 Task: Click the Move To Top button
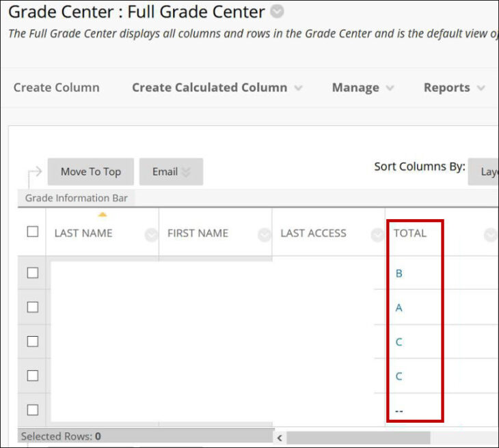click(x=91, y=171)
